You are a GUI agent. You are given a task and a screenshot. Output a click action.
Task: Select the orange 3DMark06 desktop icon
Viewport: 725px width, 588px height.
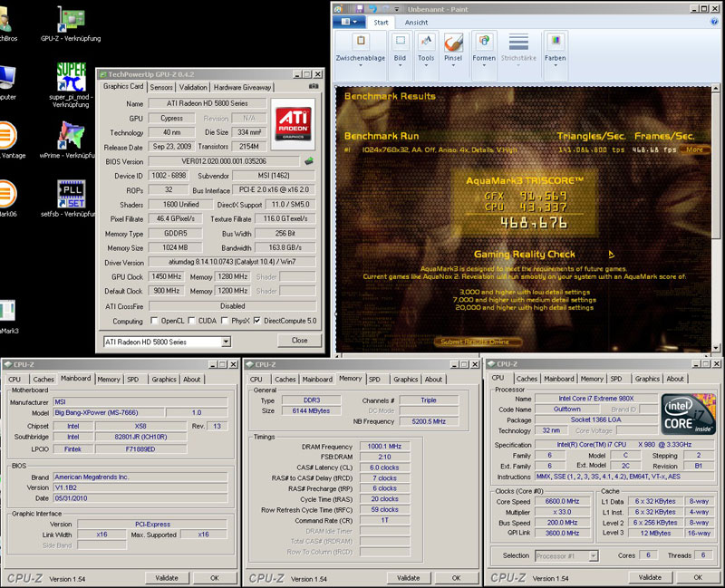[8, 194]
